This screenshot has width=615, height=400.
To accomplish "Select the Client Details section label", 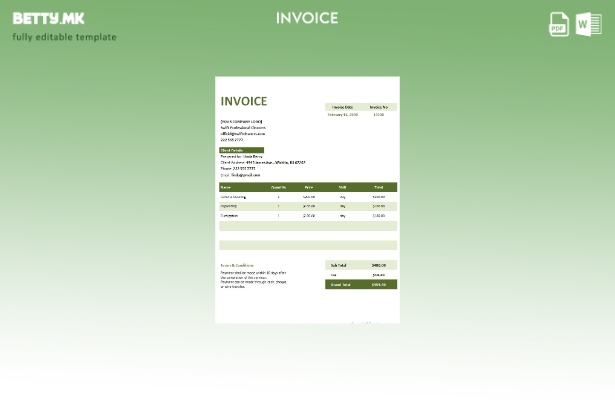I will point(241,150).
